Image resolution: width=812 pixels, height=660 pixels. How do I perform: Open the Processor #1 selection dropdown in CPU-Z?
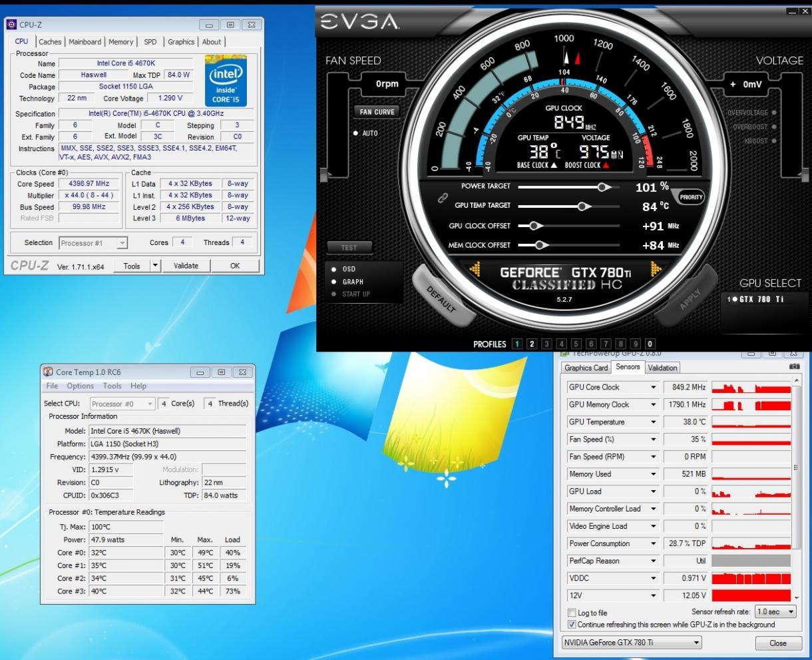[93, 243]
